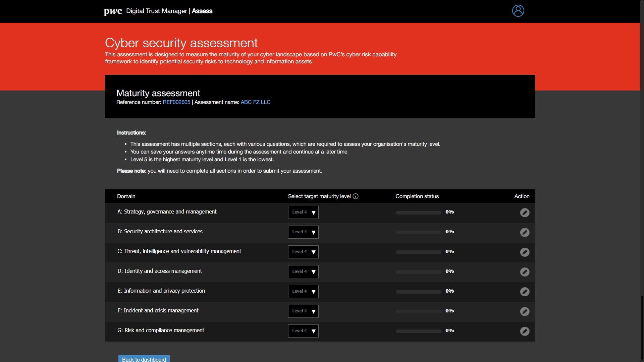The height and width of the screenshot is (362, 644).
Task: Edit the Security architecture and services domain
Action: [525, 232]
